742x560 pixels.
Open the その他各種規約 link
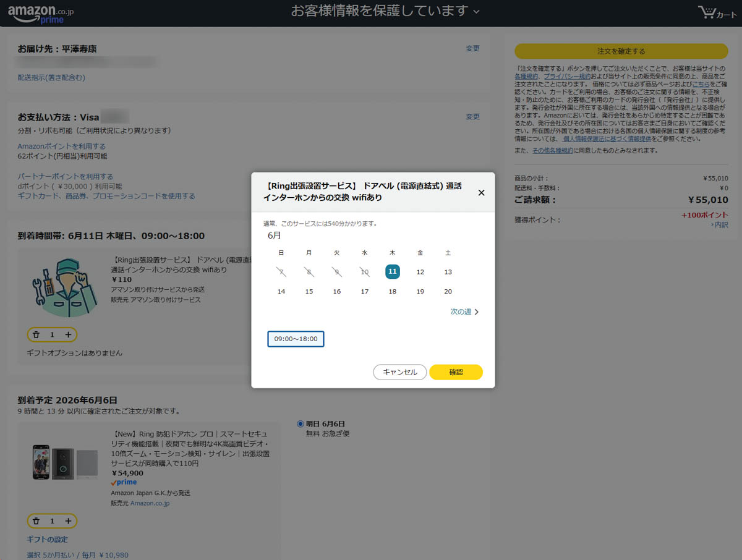click(553, 150)
